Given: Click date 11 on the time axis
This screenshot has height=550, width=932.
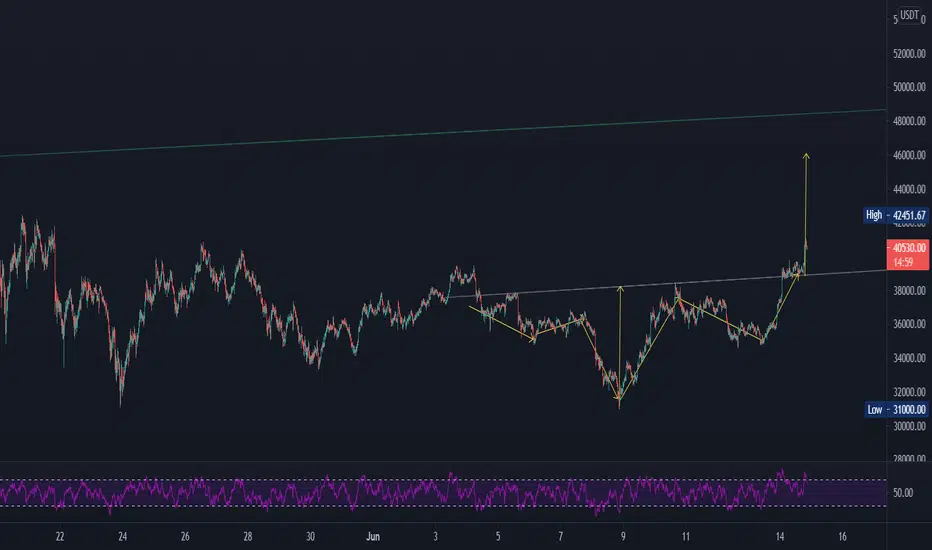Looking at the screenshot, I should 686,536.
